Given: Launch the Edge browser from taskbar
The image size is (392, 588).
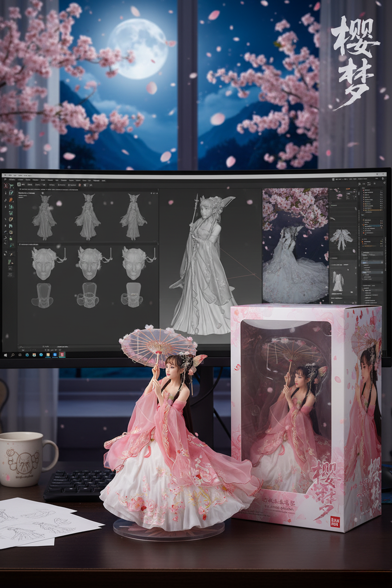Looking at the screenshot, I should tap(27, 355).
